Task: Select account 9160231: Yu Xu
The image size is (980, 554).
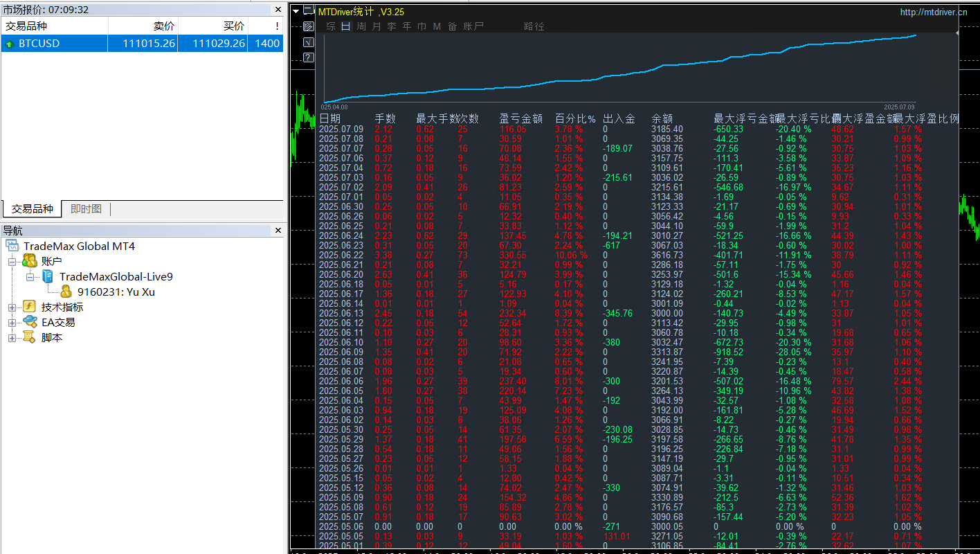Action: (116, 292)
